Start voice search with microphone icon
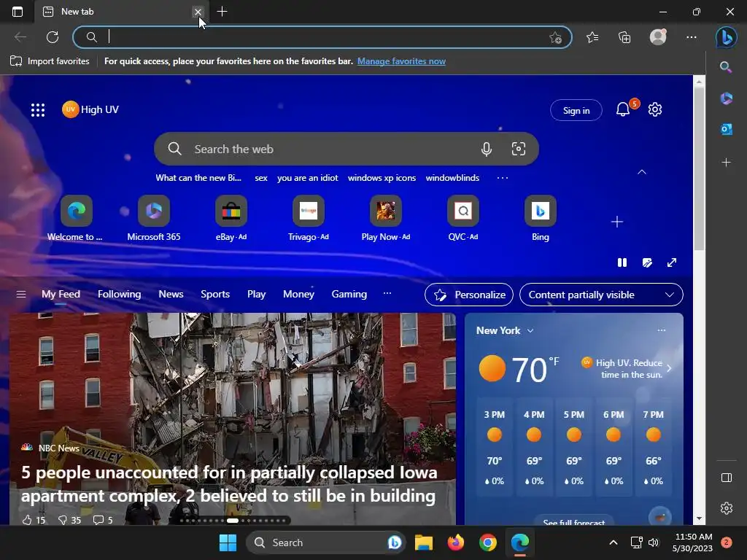747x560 pixels. (x=486, y=149)
